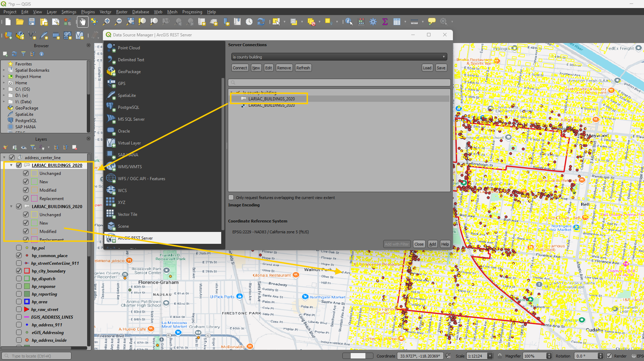Viewport: 644px width, 361px height.
Task: Click the Zoom Out magnifier tool
Action: (x=118, y=22)
